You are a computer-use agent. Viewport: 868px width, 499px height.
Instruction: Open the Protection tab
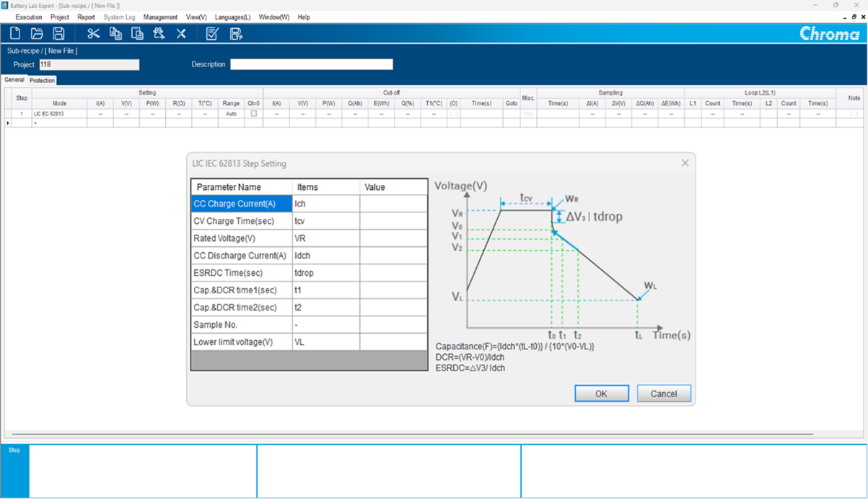[41, 80]
